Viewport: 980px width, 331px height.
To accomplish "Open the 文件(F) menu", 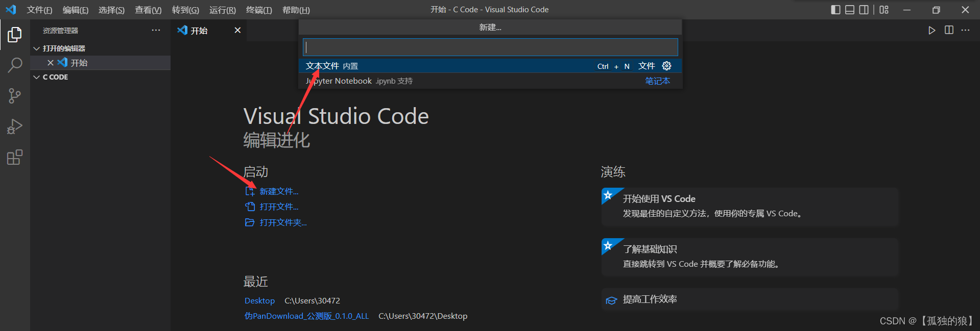I will pyautogui.click(x=39, y=10).
